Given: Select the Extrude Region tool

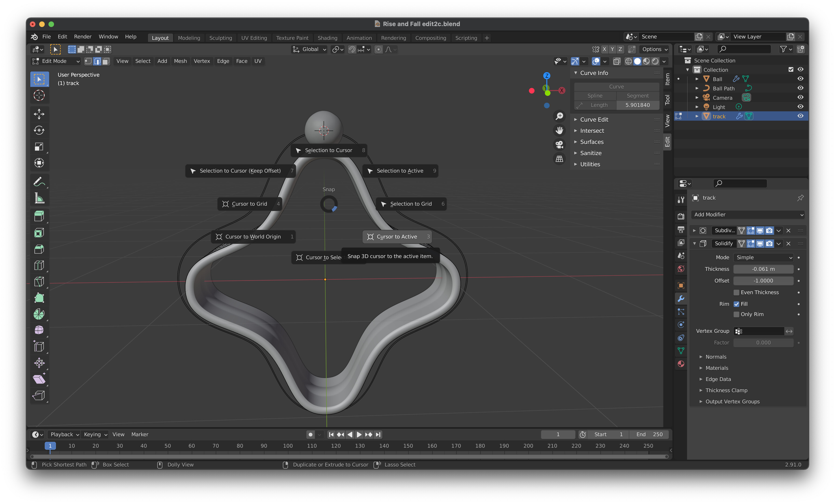Looking at the screenshot, I should 40,216.
